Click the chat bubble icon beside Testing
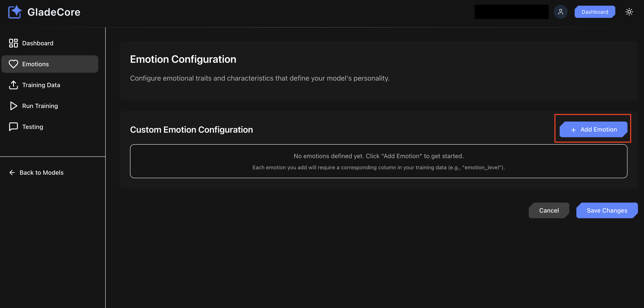The width and height of the screenshot is (644, 308). (13, 127)
